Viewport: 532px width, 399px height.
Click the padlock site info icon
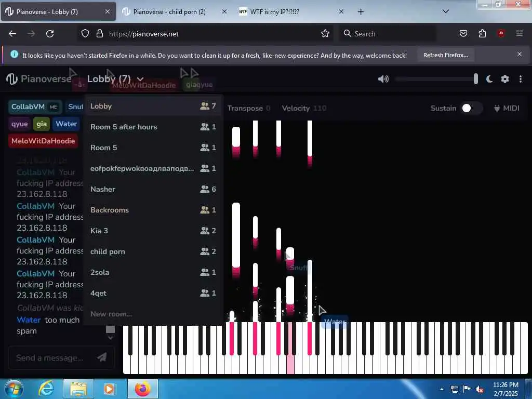pos(99,34)
